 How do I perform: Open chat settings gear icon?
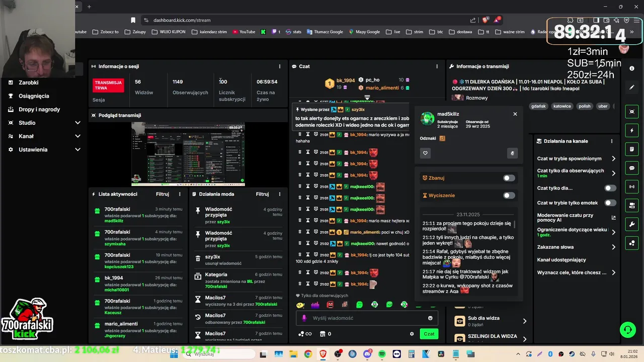(x=412, y=334)
